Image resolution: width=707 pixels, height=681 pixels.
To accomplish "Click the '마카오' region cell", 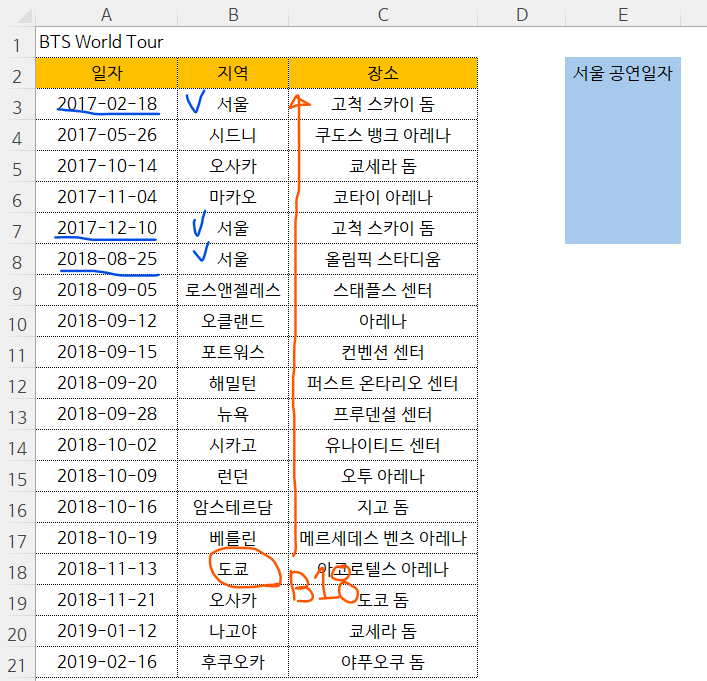I will tap(233, 197).
